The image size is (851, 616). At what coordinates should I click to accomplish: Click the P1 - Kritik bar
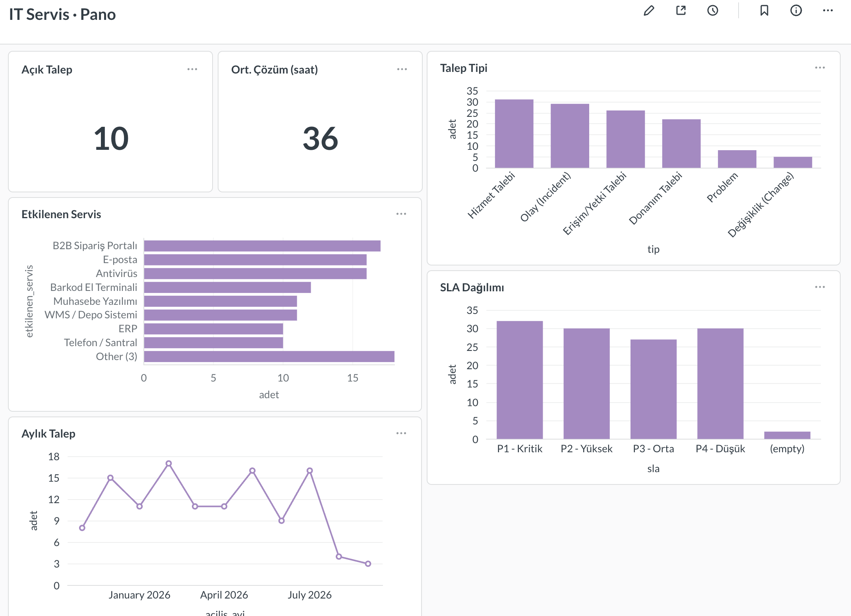pos(520,380)
